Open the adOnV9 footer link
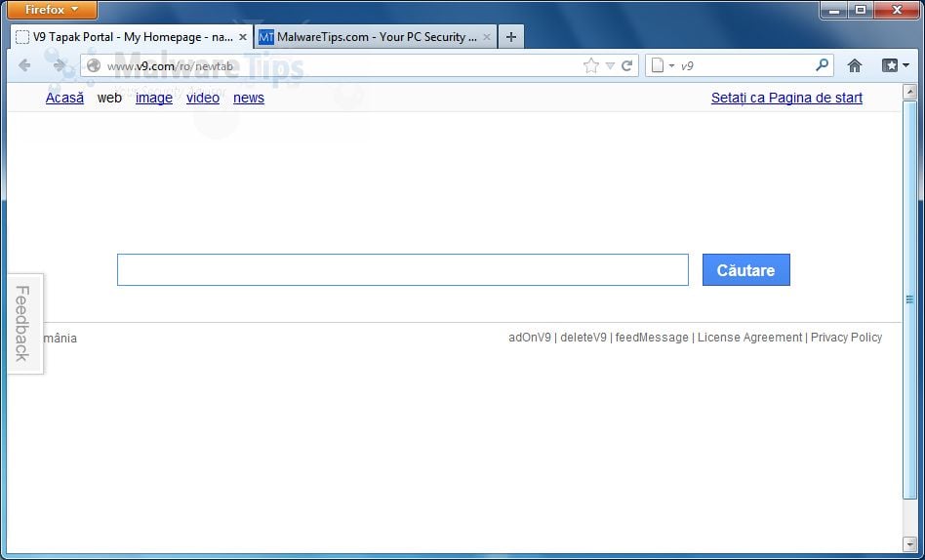925x560 pixels. (x=530, y=338)
